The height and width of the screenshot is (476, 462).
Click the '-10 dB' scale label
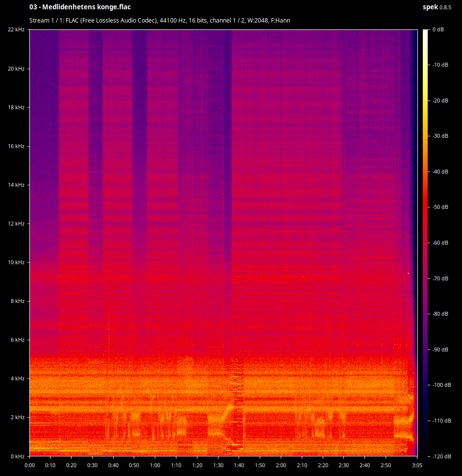click(440, 65)
